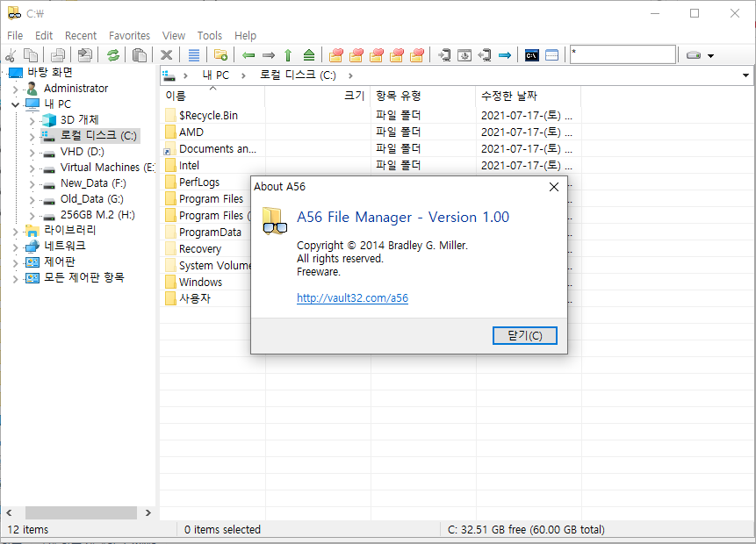
Task: Expand the 라이브러리 tree node
Action: coord(16,232)
